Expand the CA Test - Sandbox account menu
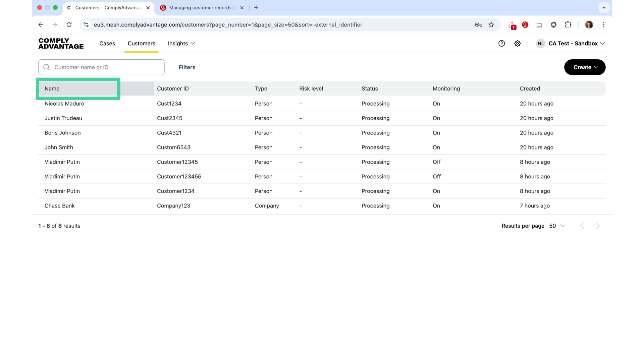The image size is (644, 362). click(570, 44)
